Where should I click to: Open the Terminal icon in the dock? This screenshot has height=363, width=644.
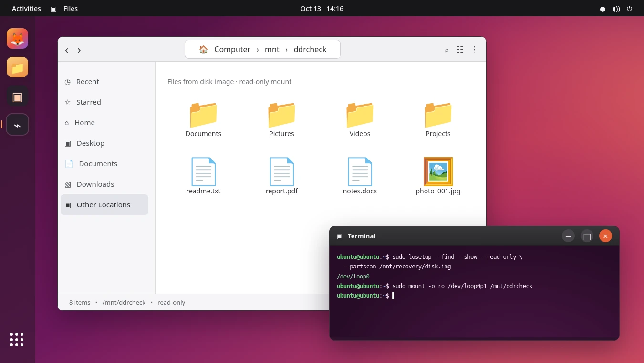(17, 97)
